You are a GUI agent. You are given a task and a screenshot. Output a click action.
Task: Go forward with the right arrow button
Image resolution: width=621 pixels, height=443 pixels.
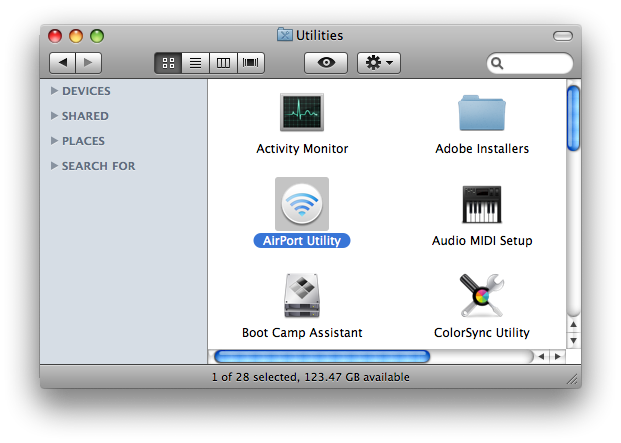88,63
